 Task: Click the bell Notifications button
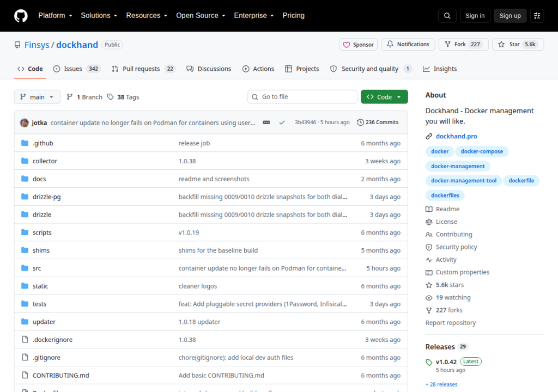click(x=408, y=44)
